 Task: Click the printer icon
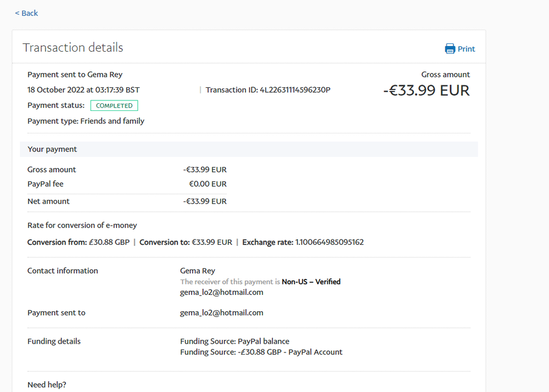click(450, 49)
